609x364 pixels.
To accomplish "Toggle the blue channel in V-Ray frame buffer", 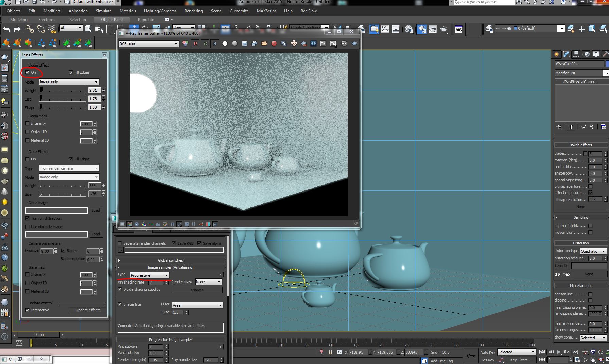I will point(215,43).
